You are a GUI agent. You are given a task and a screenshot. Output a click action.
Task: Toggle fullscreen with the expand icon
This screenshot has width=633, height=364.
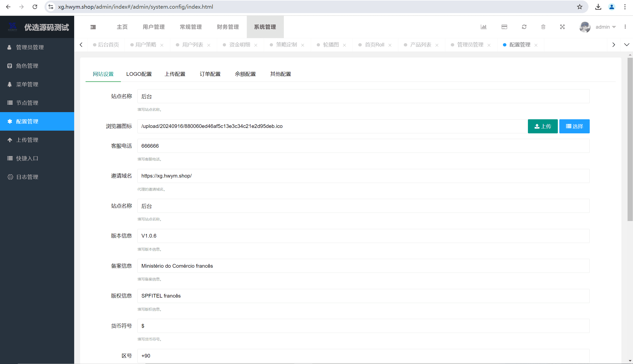point(562,27)
